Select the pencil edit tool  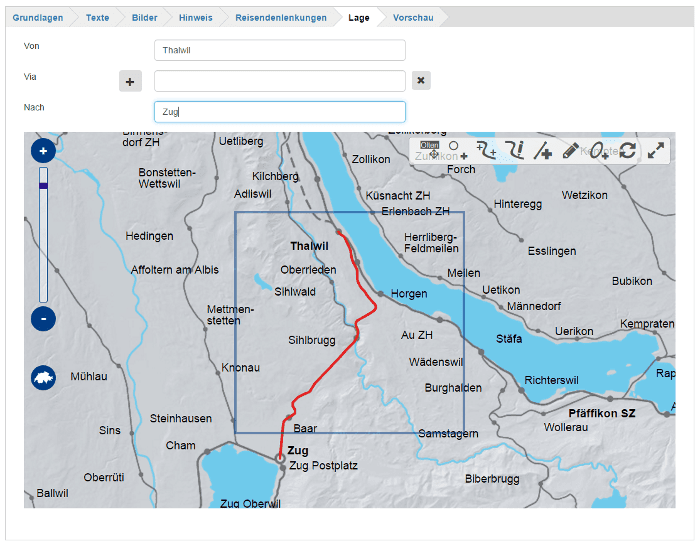(x=570, y=150)
